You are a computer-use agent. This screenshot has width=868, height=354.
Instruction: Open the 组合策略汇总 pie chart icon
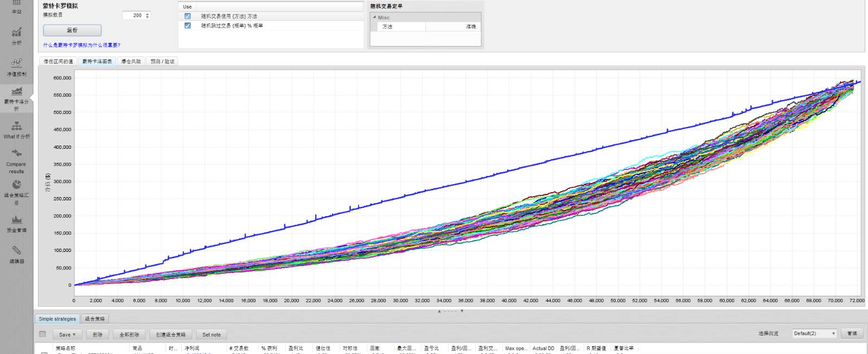coord(16,185)
